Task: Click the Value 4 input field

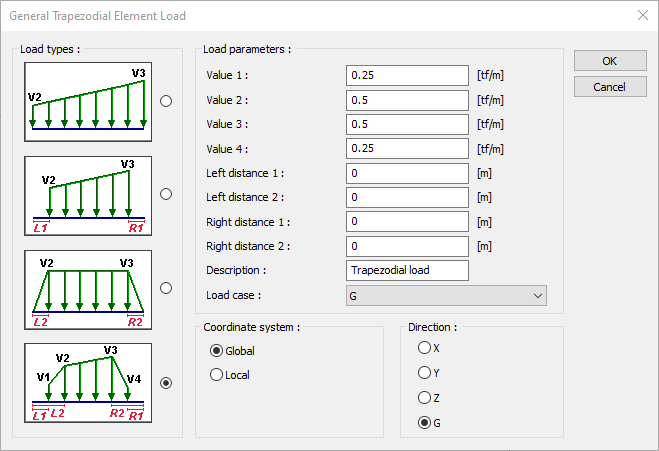Action: pos(407,149)
